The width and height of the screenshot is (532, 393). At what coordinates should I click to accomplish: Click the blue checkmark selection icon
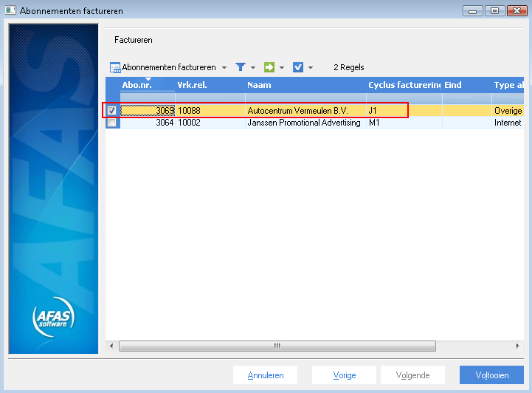pyautogui.click(x=298, y=67)
